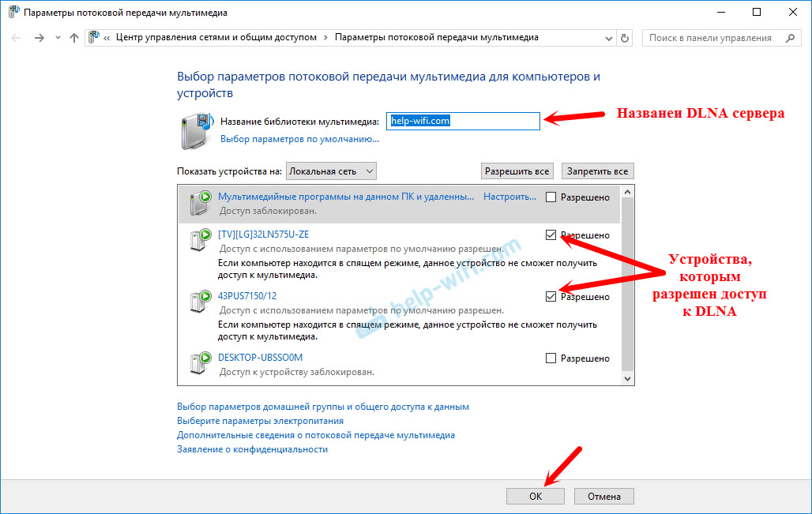Click the media library name field
Viewport: 812px width, 514px height.
coord(463,121)
